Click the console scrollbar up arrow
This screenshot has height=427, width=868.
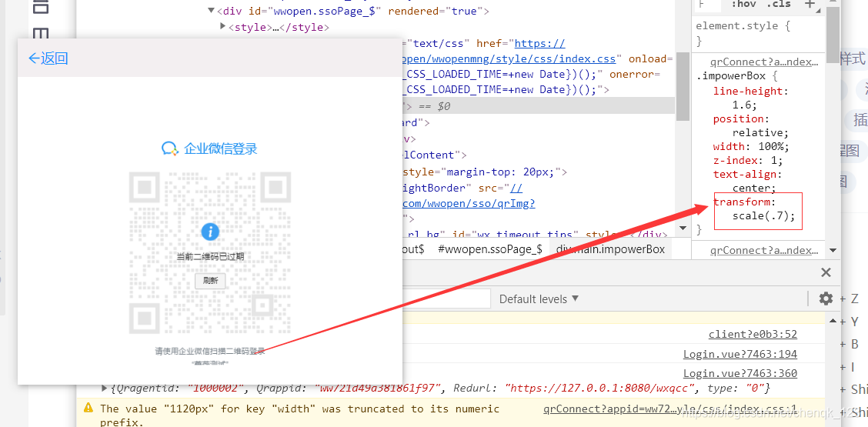click(x=833, y=321)
